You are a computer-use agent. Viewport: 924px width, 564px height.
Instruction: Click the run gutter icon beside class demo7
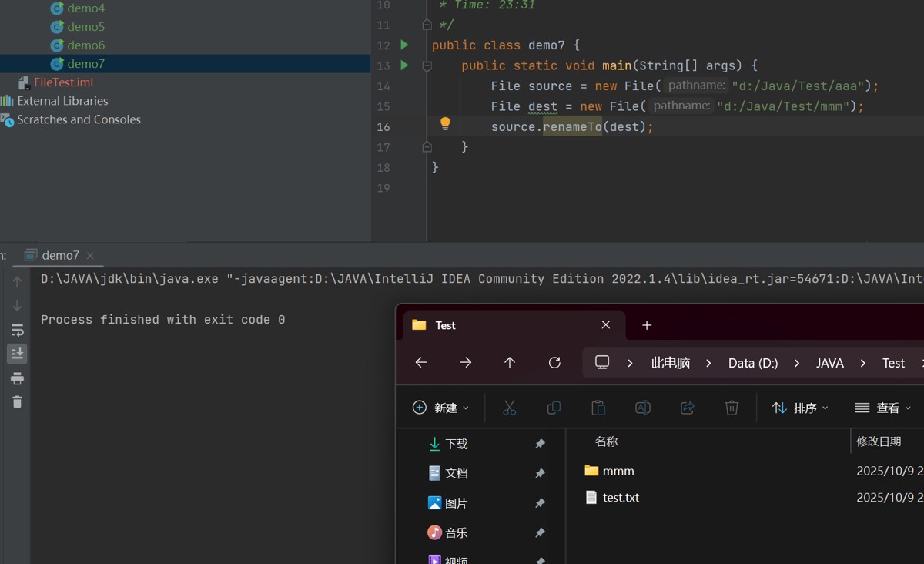[404, 45]
